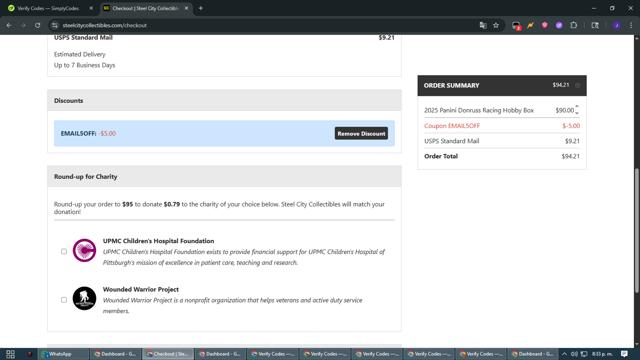Increase quantity of Panini Donruss Hobby Box
Screen dimensions: 640x360
coord(577,107)
